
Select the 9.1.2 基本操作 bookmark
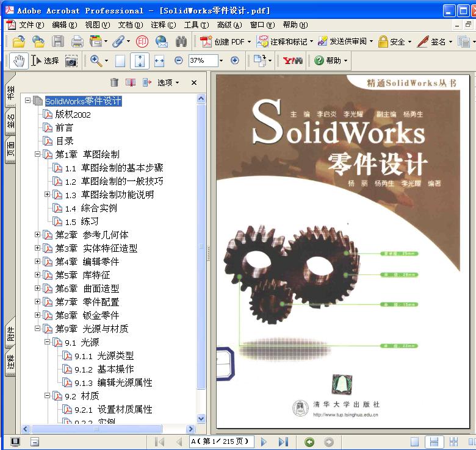point(104,369)
